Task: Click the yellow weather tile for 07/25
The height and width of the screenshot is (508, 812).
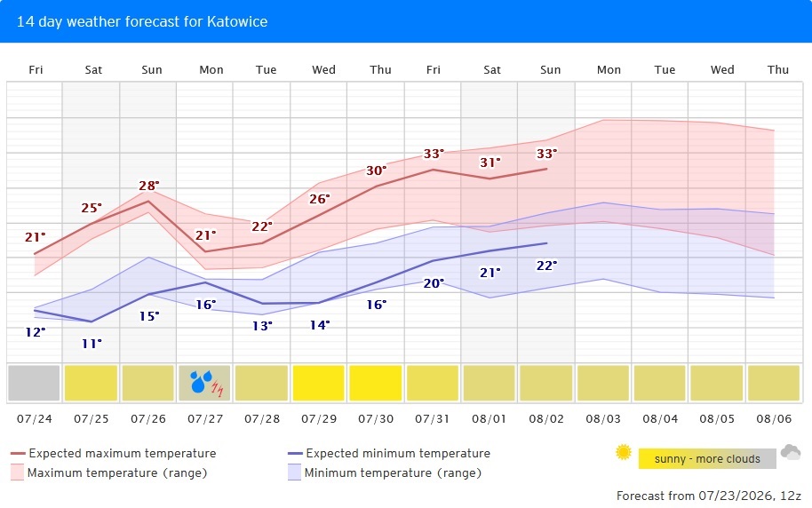Action: (92, 383)
